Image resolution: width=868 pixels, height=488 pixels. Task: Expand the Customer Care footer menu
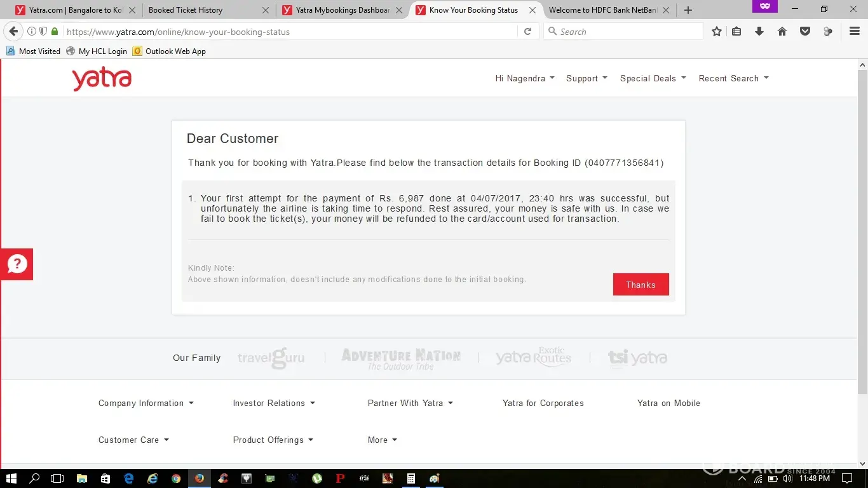[133, 440]
